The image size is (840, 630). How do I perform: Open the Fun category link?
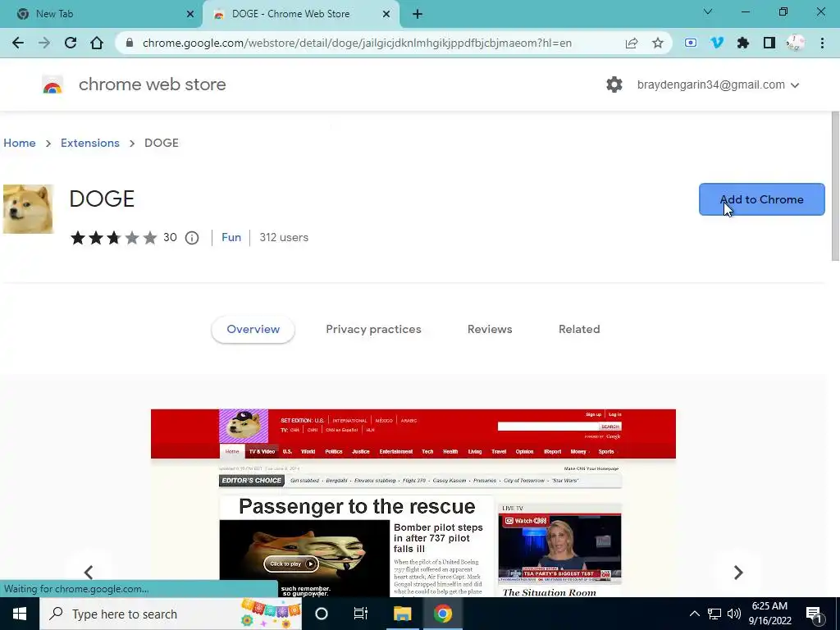[x=231, y=237]
